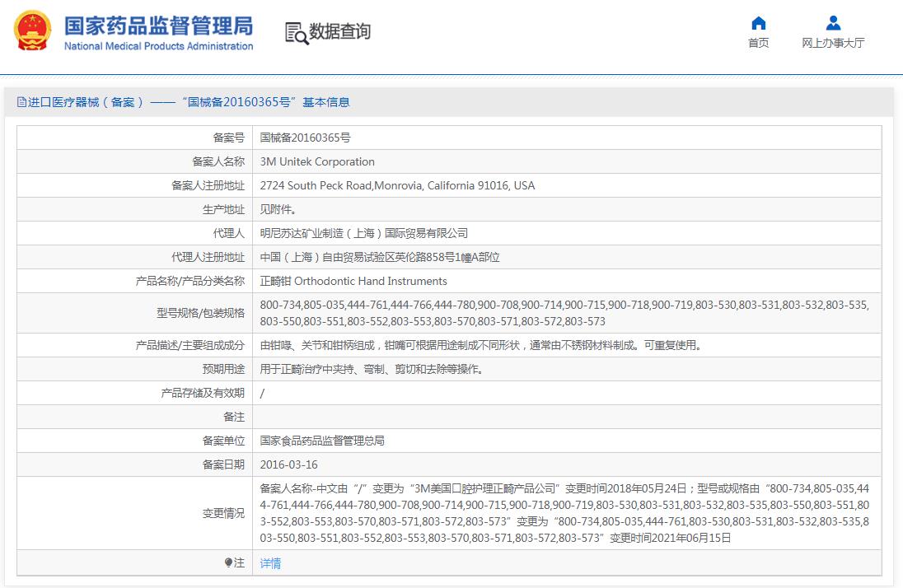Screen dimensions: 903x588
Task: Click the 变更情况 label
Action: pos(223,513)
